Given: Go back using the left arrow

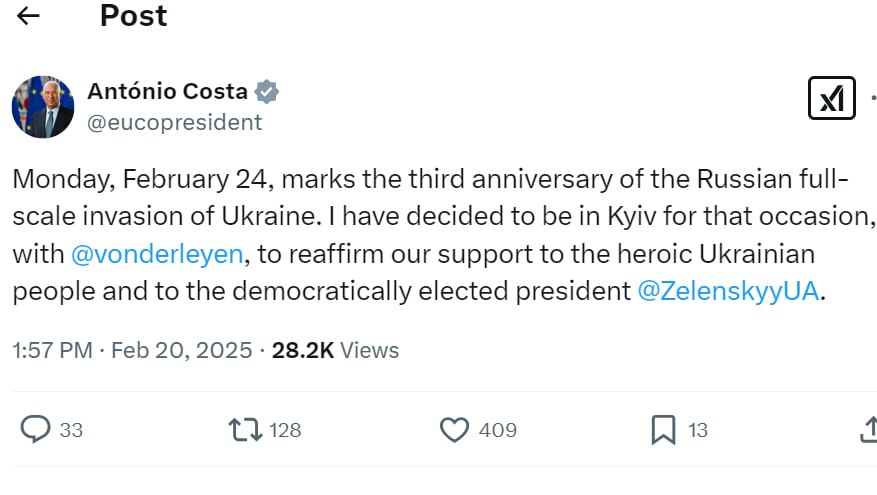Looking at the screenshot, I should coord(29,16).
